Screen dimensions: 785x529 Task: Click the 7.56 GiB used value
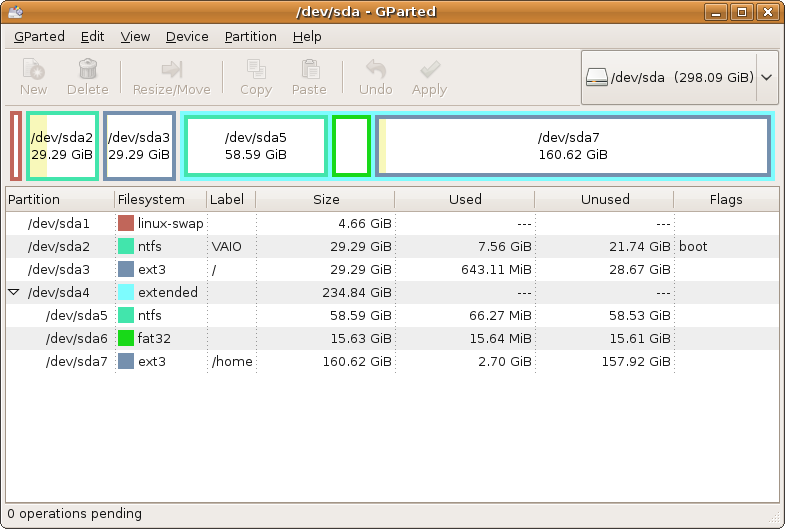504,246
